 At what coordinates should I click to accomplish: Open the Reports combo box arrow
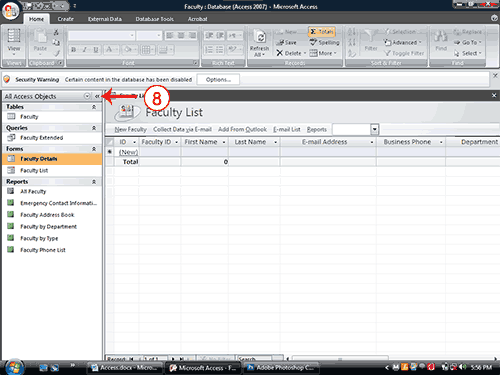[x=375, y=129]
